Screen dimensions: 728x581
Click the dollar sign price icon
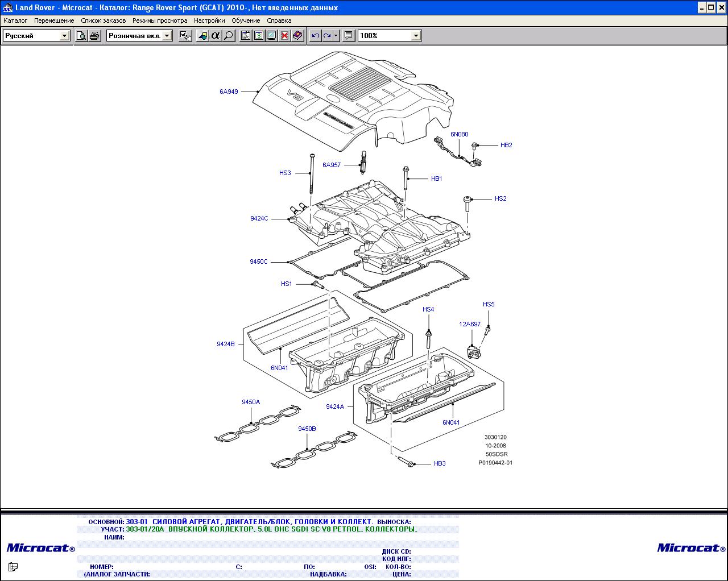[x=259, y=36]
